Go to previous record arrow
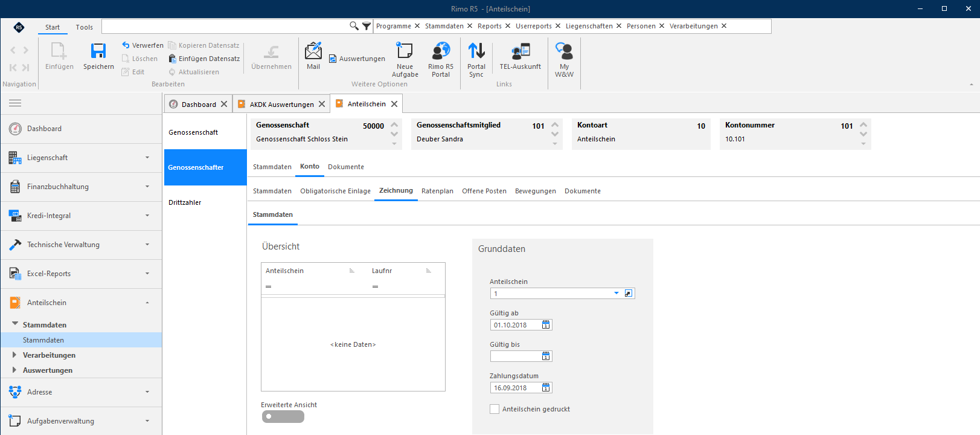 [x=13, y=50]
